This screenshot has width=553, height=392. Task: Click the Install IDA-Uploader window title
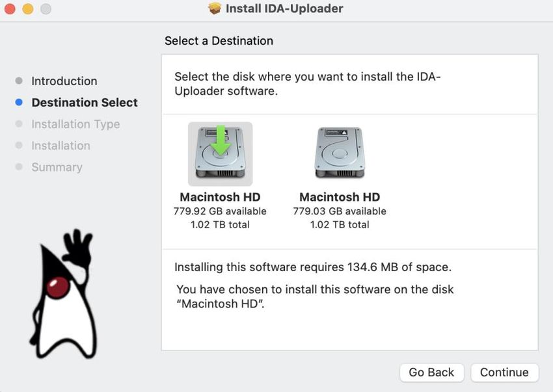pyautogui.click(x=284, y=8)
